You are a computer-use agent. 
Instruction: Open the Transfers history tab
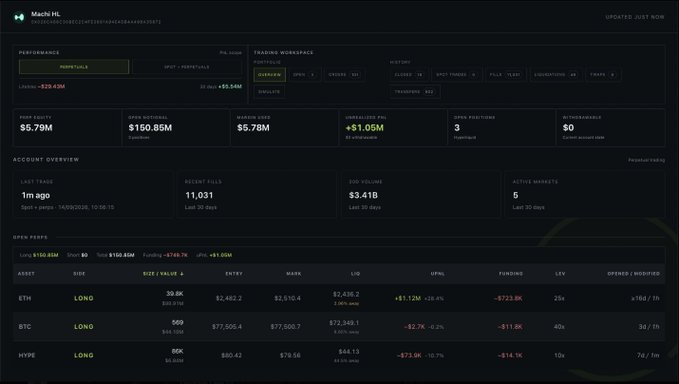pos(414,92)
